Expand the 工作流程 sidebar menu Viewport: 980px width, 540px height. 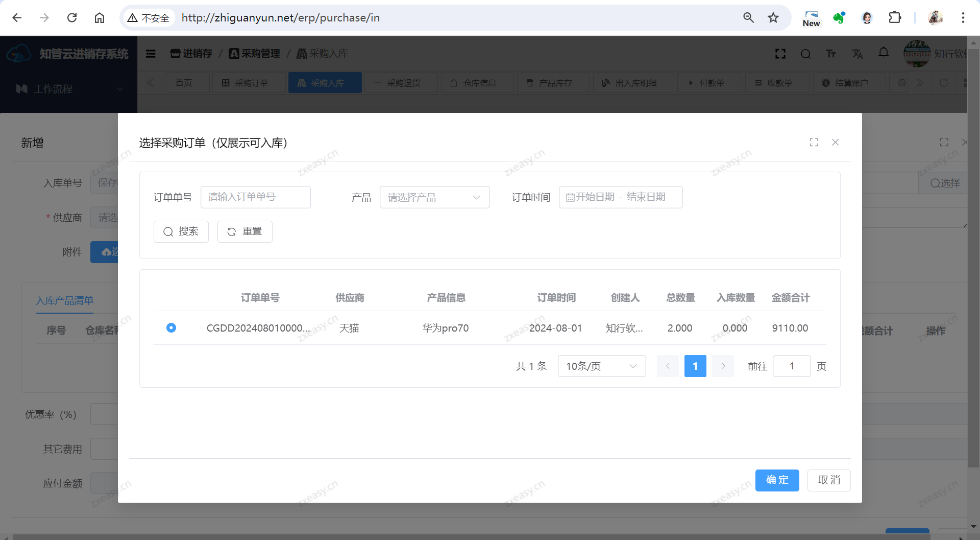pos(68,89)
